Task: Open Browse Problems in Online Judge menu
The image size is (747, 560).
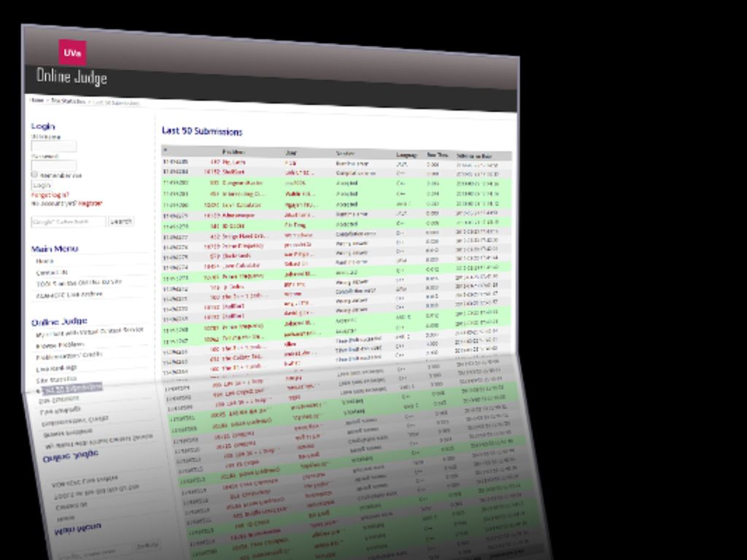Action: tap(60, 344)
